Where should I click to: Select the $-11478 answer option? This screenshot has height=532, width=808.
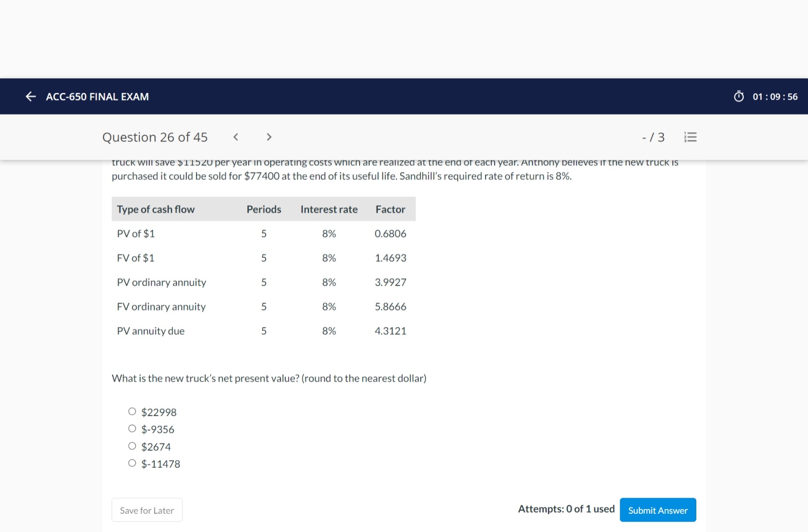click(132, 464)
